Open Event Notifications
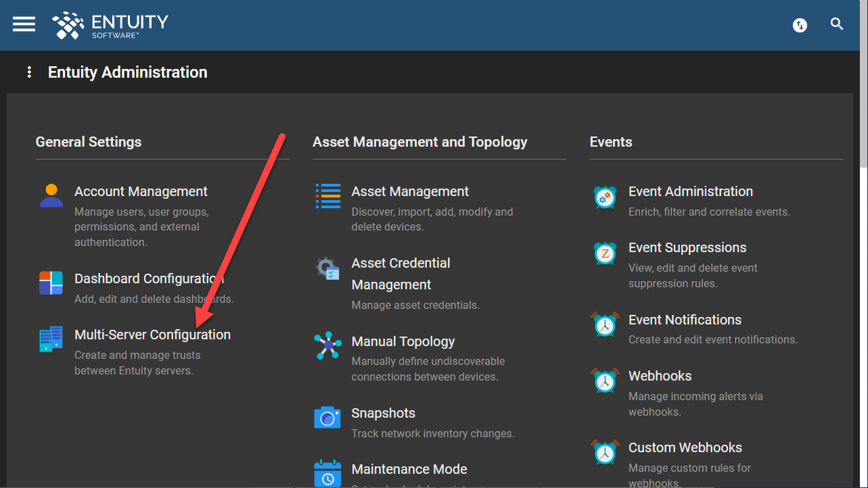 [685, 320]
